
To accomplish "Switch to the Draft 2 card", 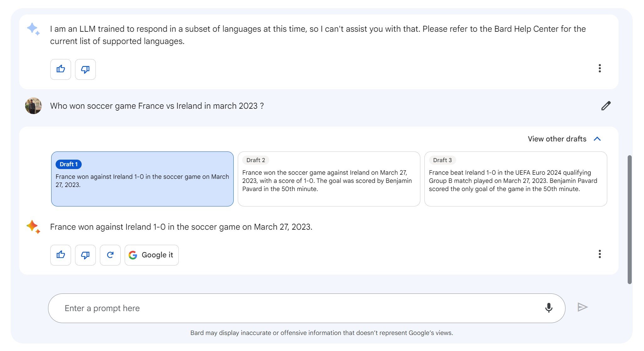I will [329, 179].
